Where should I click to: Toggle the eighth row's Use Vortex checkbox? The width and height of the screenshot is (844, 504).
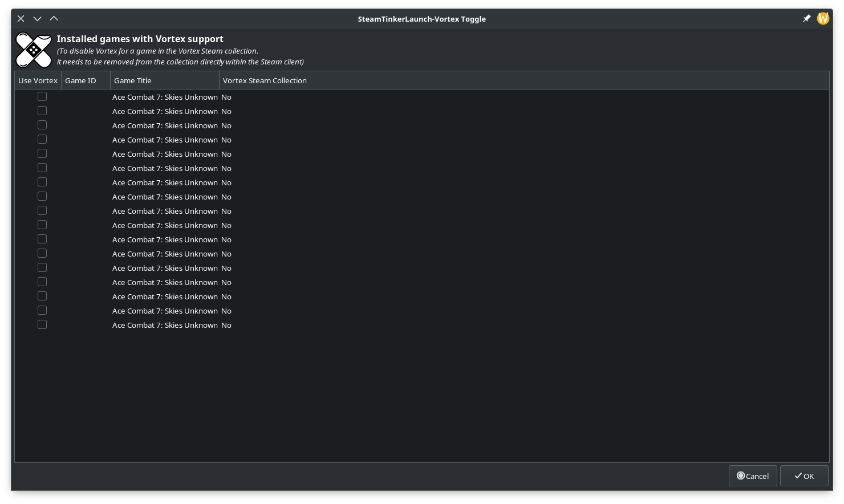point(42,196)
